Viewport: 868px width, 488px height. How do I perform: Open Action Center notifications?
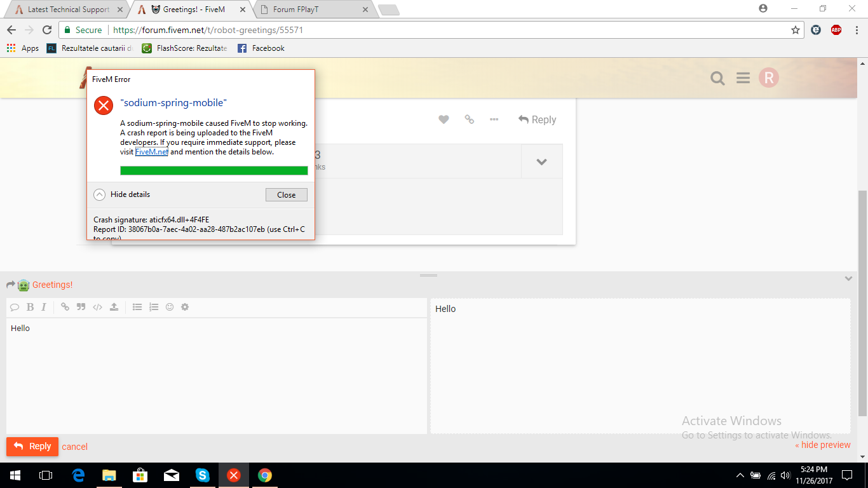tap(847, 475)
